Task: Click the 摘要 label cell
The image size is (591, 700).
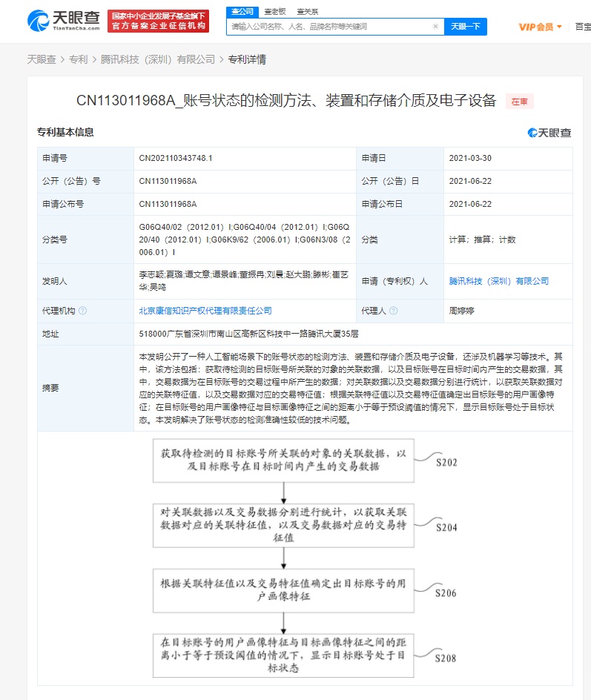Action: tap(85, 388)
